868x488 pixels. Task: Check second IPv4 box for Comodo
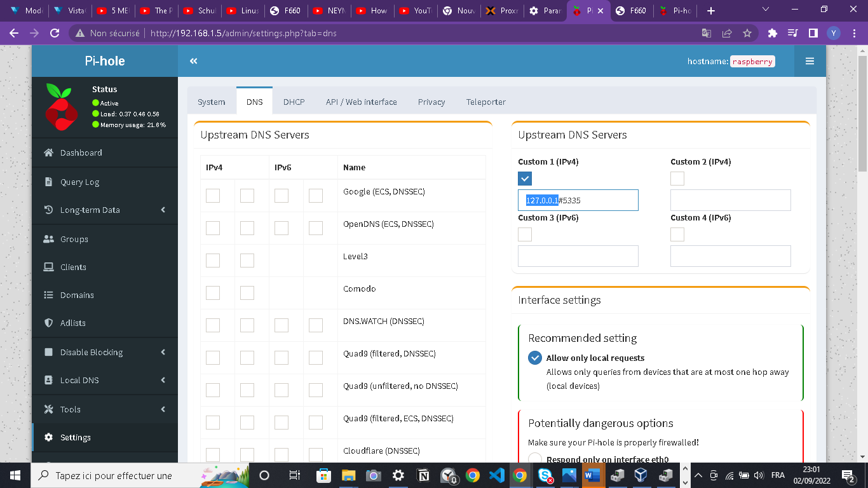[247, 292]
